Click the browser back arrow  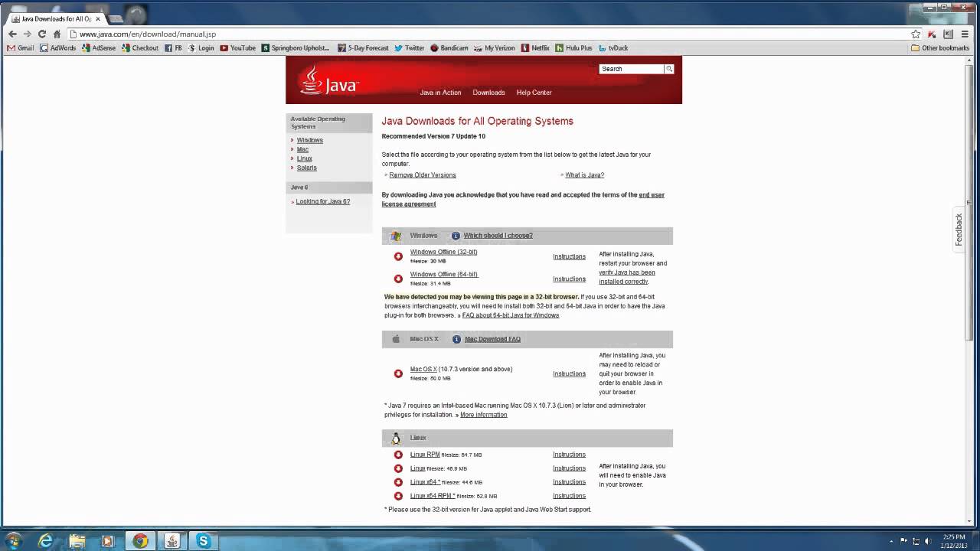(12, 34)
